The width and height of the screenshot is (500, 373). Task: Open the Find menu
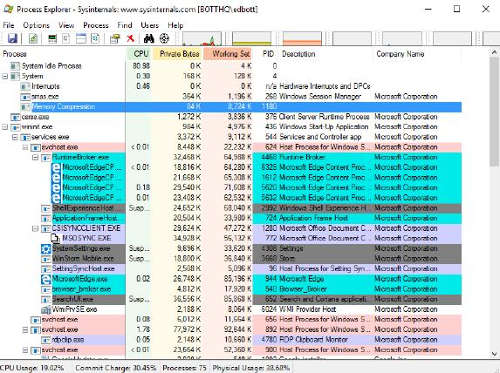pos(125,25)
